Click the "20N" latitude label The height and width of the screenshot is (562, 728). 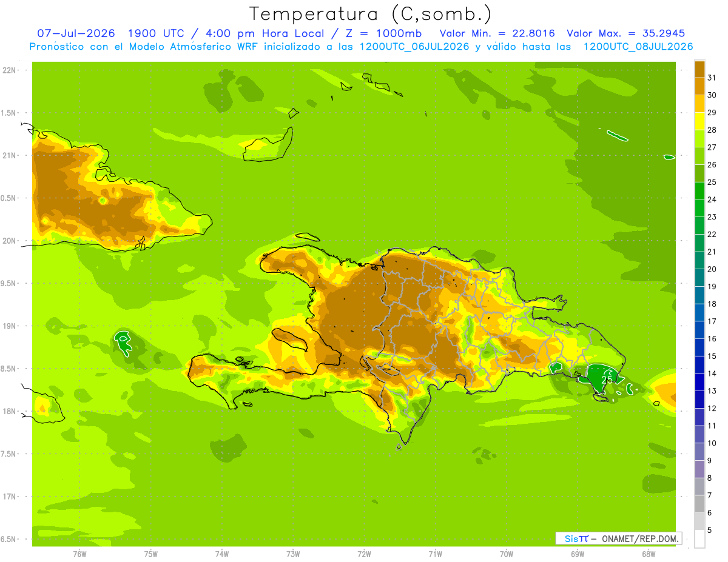[x=8, y=241]
